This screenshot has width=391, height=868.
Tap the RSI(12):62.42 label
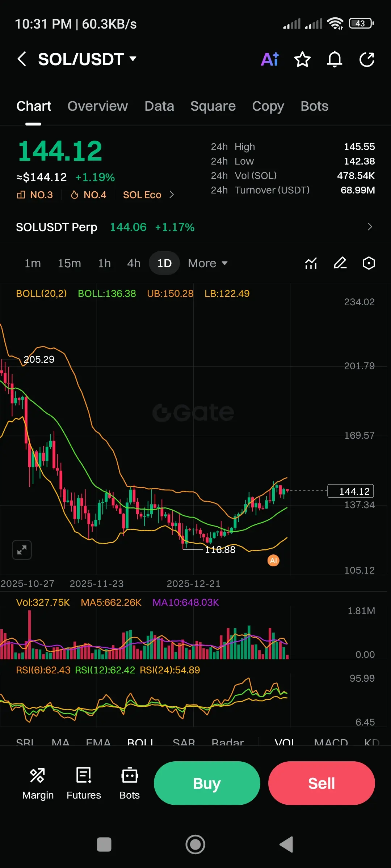[x=105, y=670]
